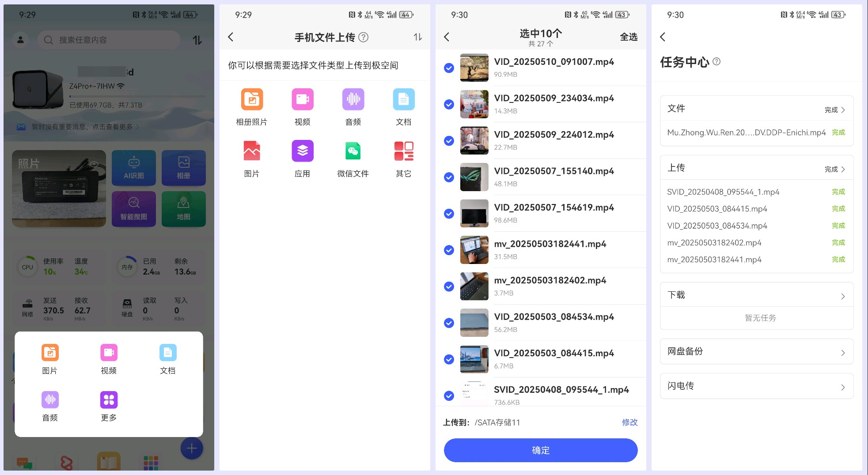Open the 内存 memory usage card
The height and width of the screenshot is (475, 868).
[x=159, y=267]
